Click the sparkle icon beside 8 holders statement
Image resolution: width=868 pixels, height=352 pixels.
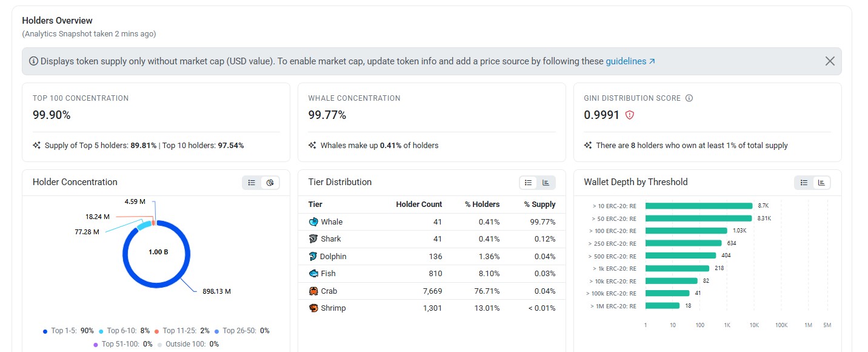[x=589, y=146]
